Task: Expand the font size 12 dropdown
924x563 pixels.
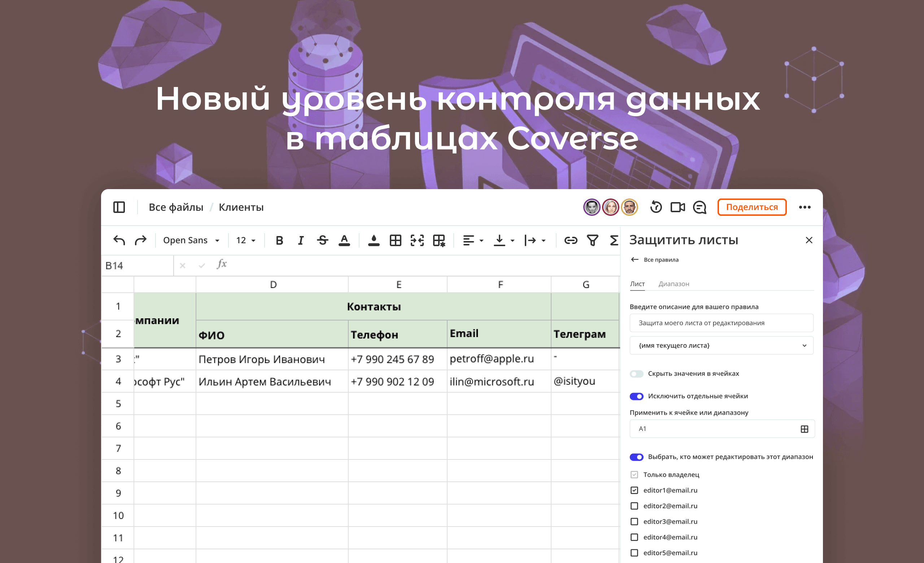Action: [246, 240]
